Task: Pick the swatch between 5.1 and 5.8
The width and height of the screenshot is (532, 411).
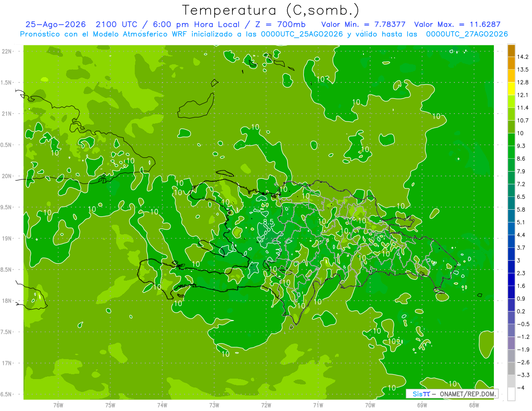Action: tap(511, 215)
